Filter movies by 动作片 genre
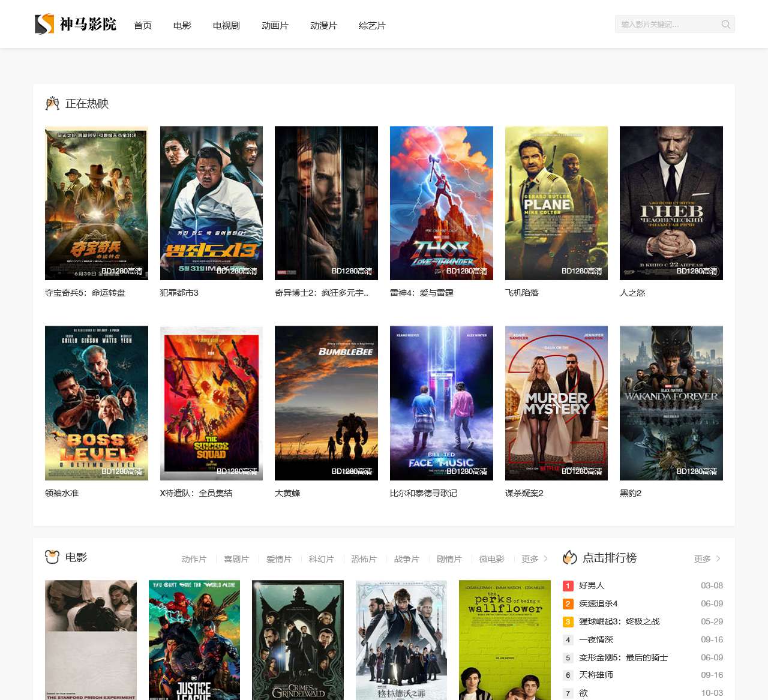Screen dimensions: 768x700 pyautogui.click(x=194, y=559)
